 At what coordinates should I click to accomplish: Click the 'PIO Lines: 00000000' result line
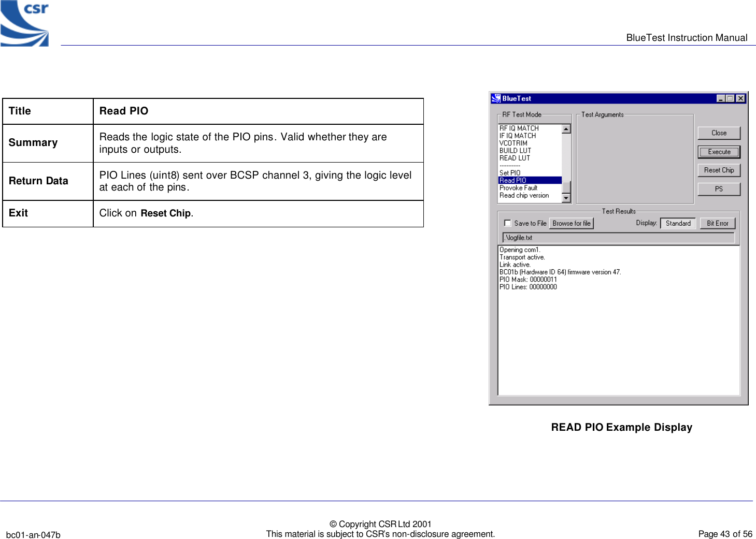(528, 287)
